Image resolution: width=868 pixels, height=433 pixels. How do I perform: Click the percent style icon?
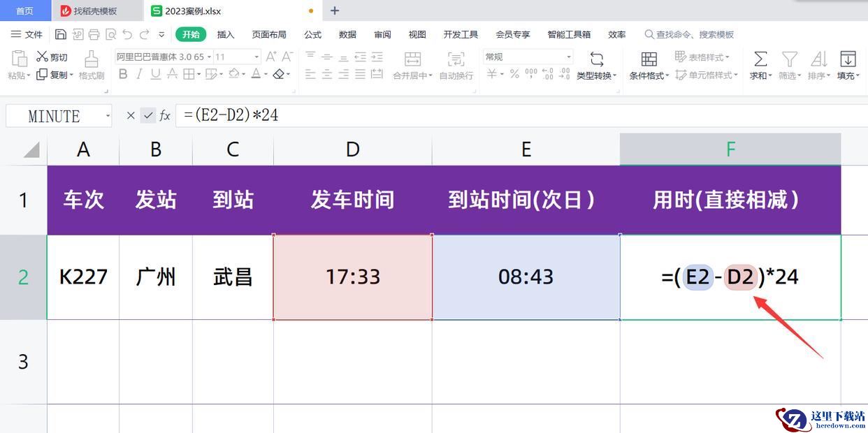pos(514,74)
